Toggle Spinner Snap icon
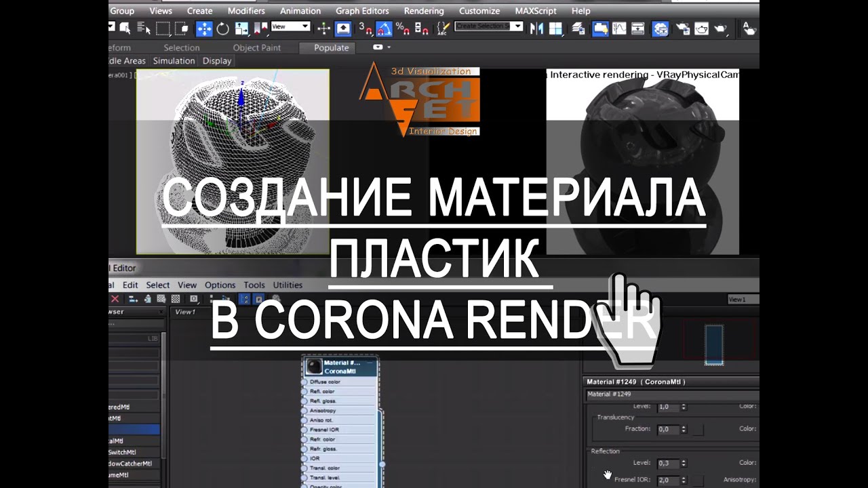This screenshot has width=868, height=488. click(x=422, y=28)
